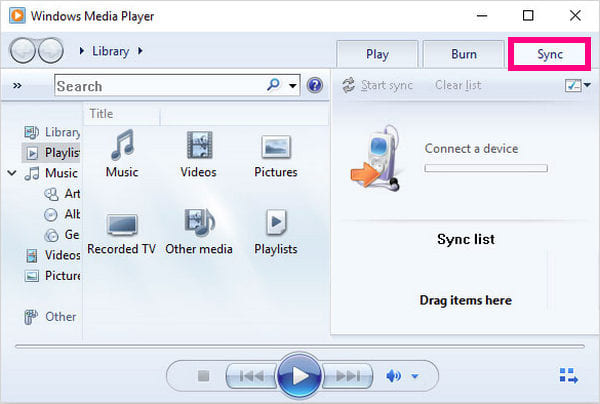Open the Videos category icon
Screen dimensions: 600x404
coord(199,145)
